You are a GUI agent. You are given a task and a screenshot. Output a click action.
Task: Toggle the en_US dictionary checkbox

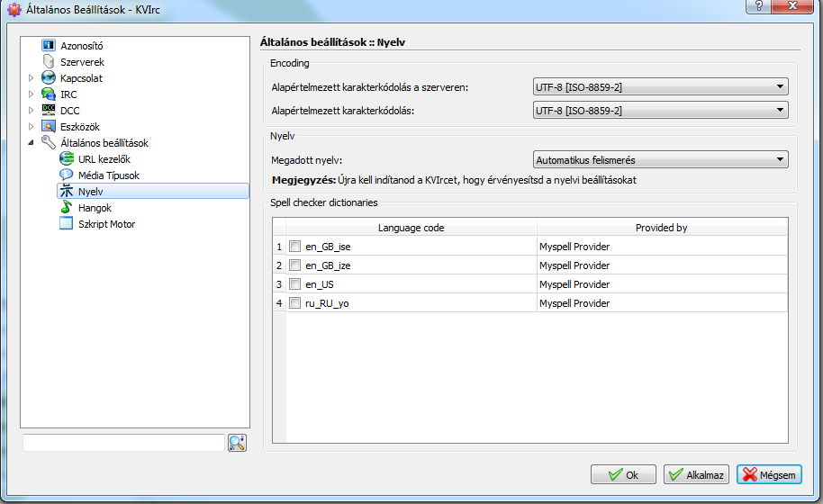295,283
